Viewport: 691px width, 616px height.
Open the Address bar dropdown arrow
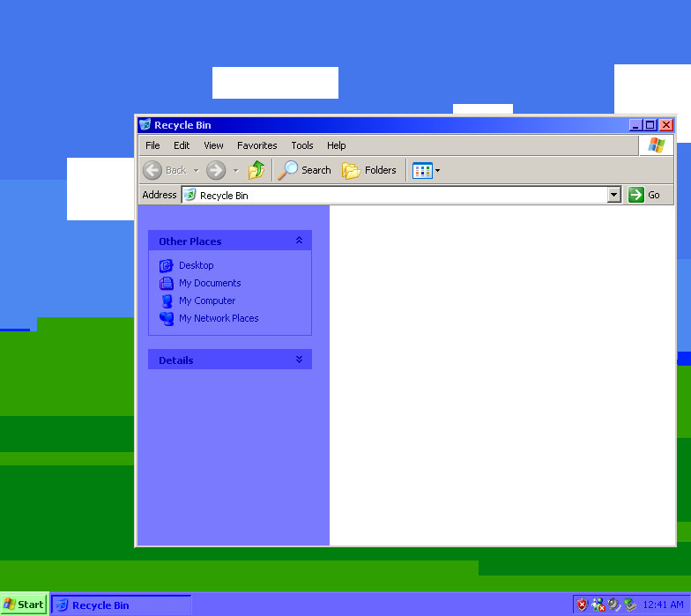point(613,195)
